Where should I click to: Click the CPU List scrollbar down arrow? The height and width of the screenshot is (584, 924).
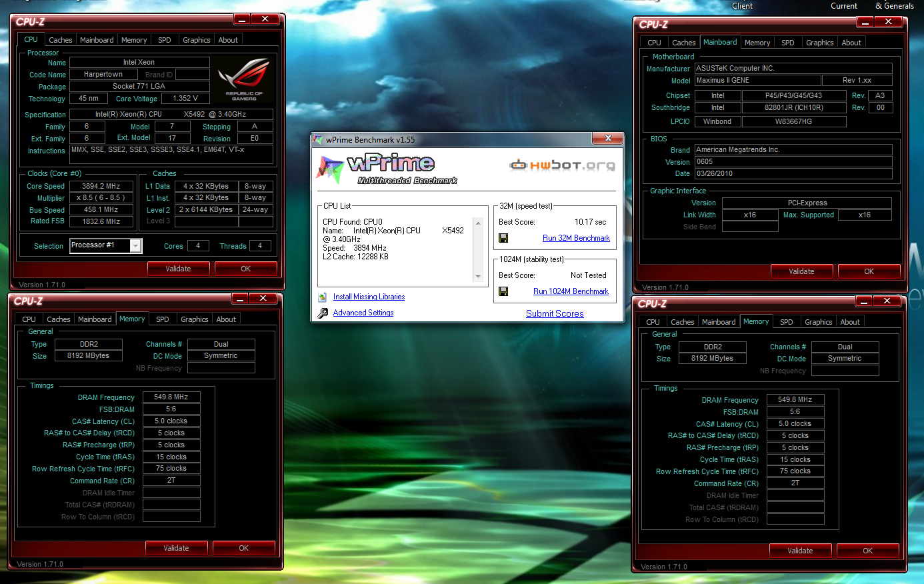(x=478, y=277)
